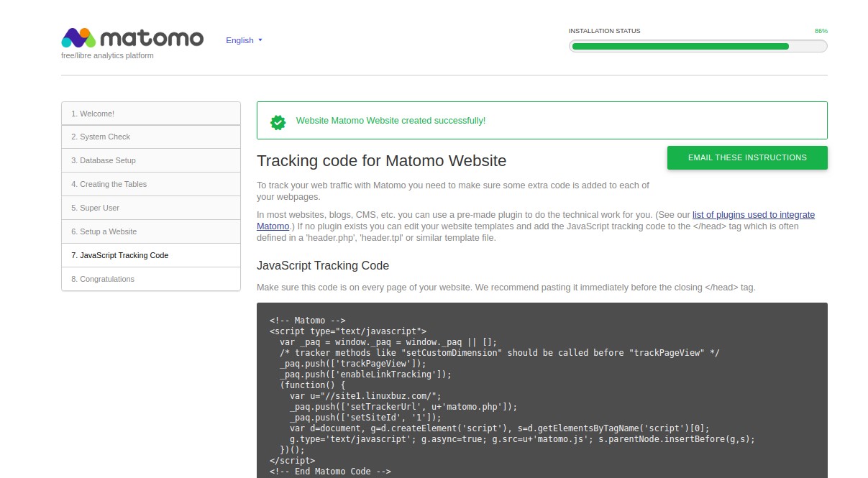Click the Matomo logo
The height and width of the screenshot is (478, 868).
tap(132, 38)
